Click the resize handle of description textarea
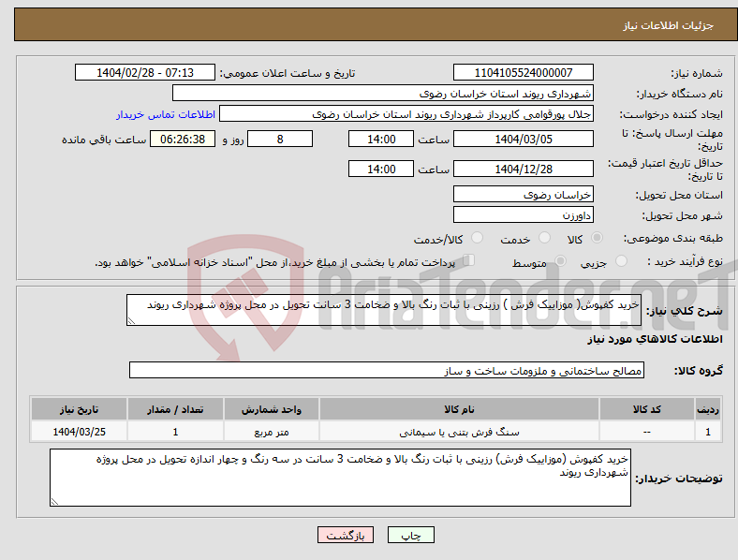Viewport: 738px width, 560px height. pyautogui.click(x=131, y=321)
